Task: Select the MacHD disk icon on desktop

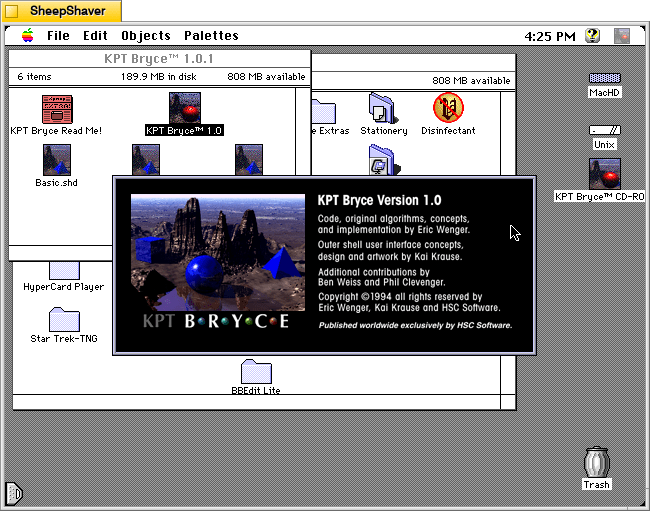Action: tap(604, 78)
